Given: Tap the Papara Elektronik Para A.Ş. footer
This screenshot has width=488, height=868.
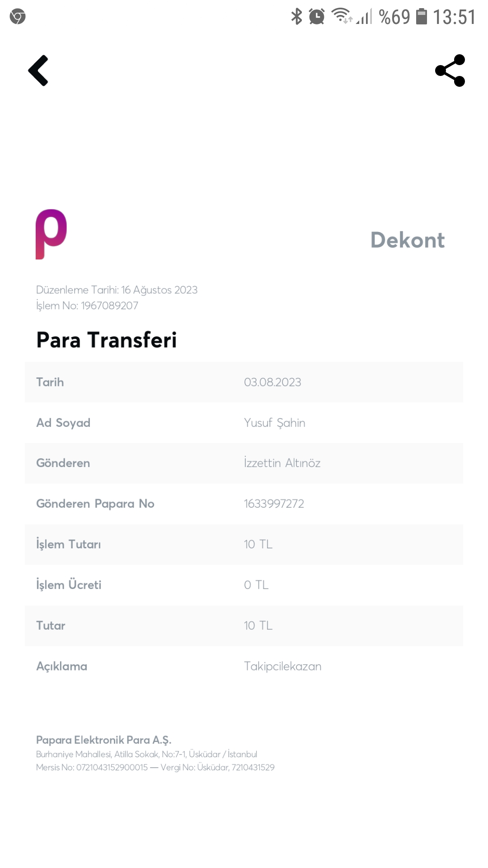Looking at the screenshot, I should (104, 740).
